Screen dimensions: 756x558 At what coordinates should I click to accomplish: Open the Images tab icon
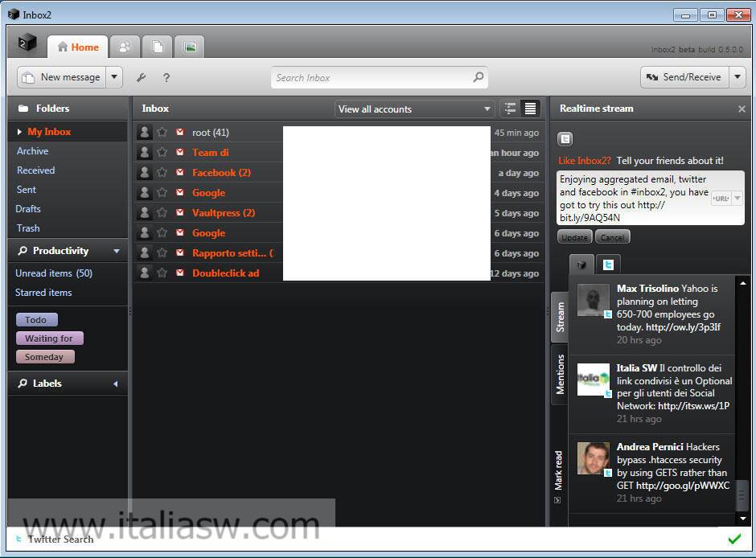tap(190, 47)
